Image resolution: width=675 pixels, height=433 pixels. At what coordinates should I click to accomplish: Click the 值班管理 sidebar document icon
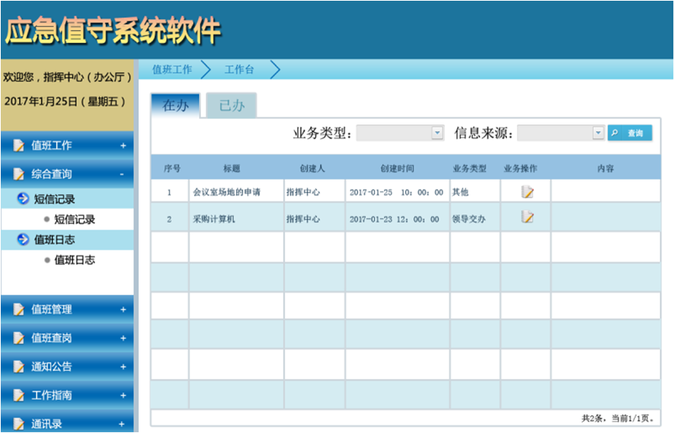tap(19, 309)
